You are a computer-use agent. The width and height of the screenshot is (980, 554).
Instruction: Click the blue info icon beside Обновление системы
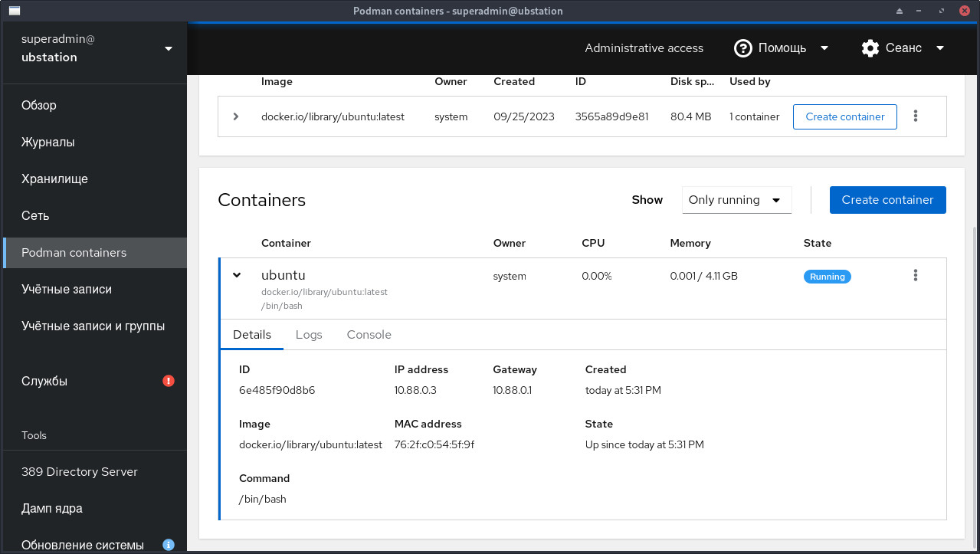click(x=169, y=545)
